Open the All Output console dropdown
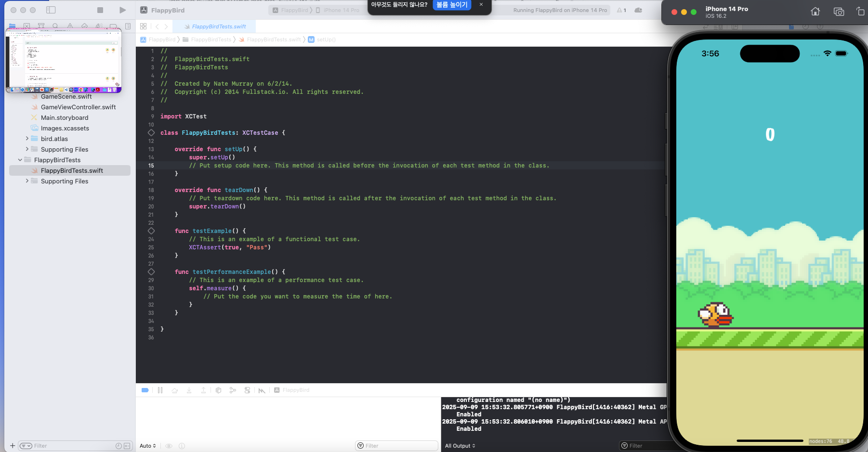Image resolution: width=868 pixels, height=452 pixels. (x=460, y=446)
